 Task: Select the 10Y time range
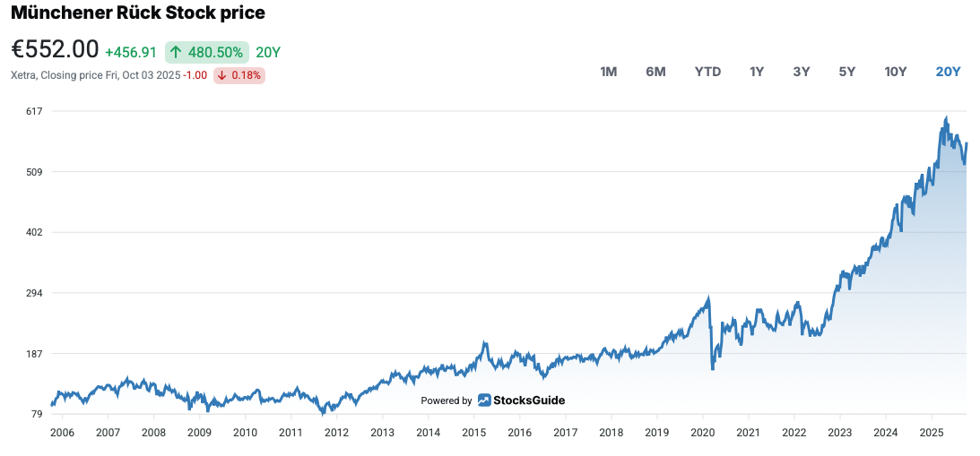click(x=896, y=72)
